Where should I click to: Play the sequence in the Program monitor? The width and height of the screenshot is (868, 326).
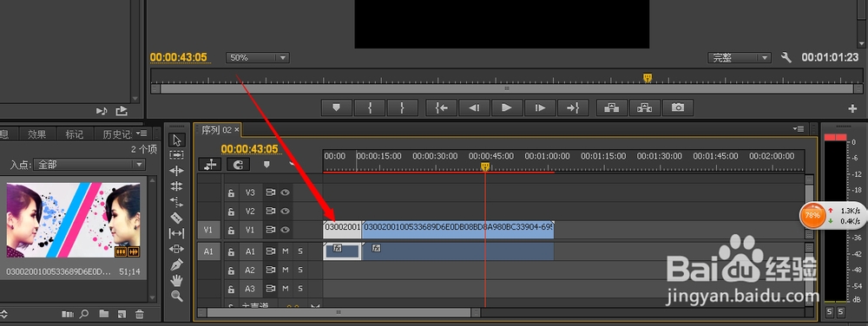tap(507, 108)
